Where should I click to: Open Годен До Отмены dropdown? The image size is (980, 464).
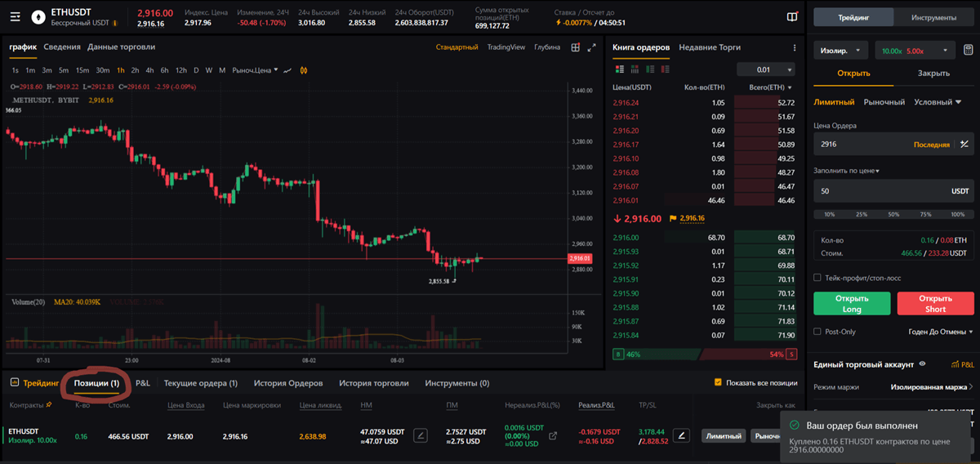coord(941,332)
